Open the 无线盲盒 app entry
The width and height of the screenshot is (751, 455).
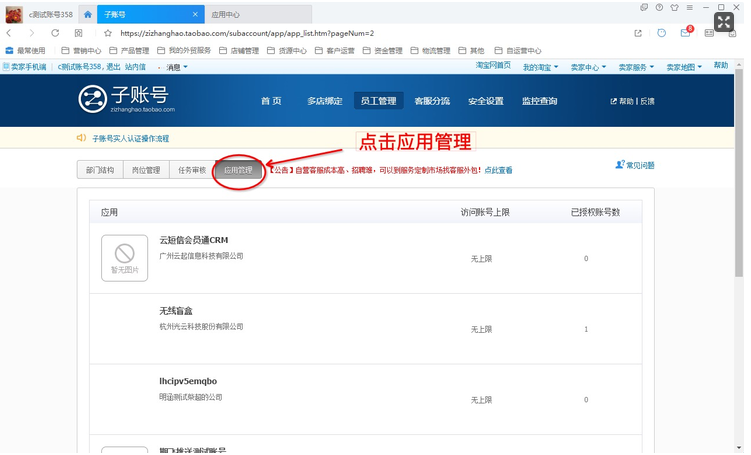176,311
